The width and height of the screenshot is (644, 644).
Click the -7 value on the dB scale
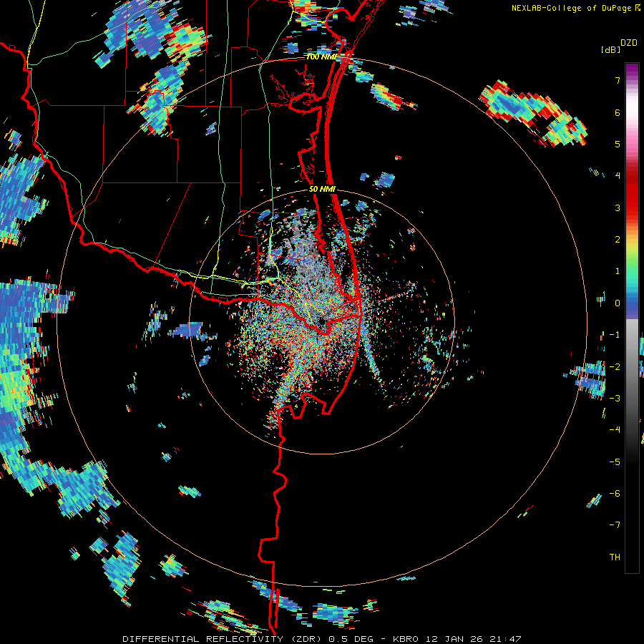[615, 525]
